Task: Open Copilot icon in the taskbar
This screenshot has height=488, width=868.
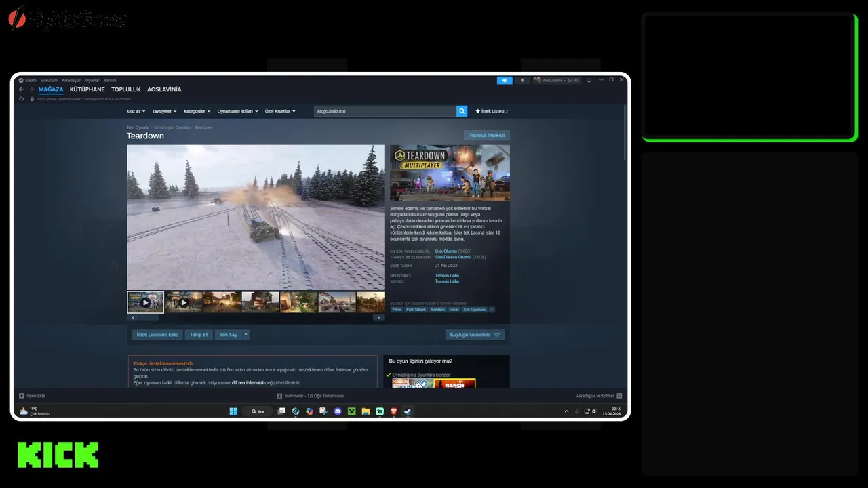Action: 310,411
